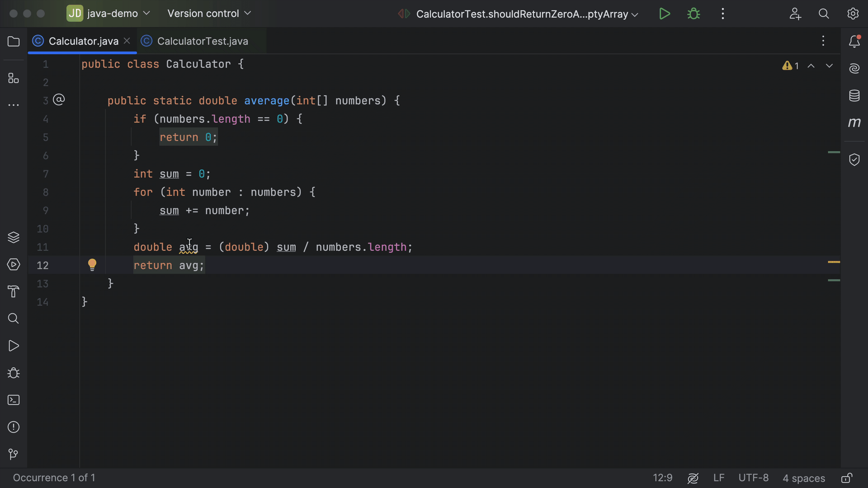868x488 pixels.
Task: Open the IDE Settings gear
Action: pos(854,14)
